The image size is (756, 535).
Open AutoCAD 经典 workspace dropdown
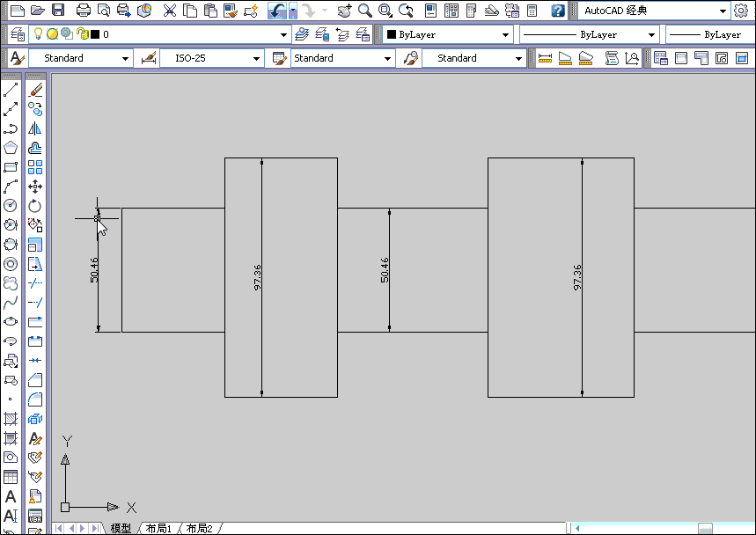point(654,11)
